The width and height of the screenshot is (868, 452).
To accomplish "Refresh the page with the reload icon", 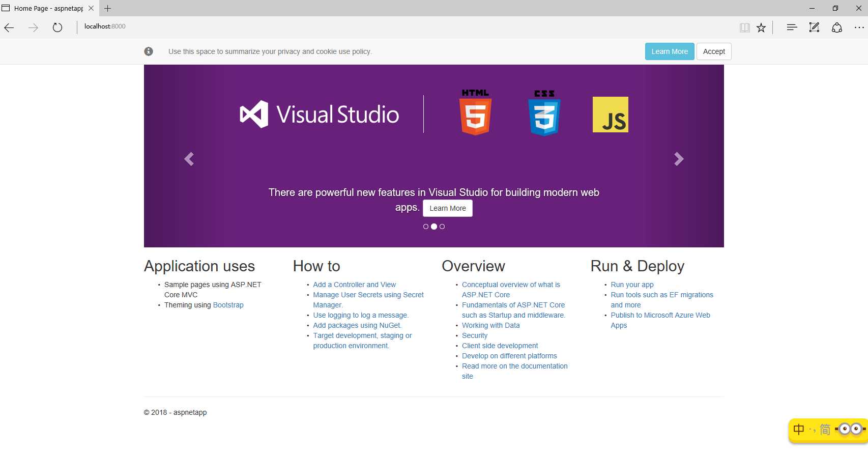I will click(x=57, y=27).
